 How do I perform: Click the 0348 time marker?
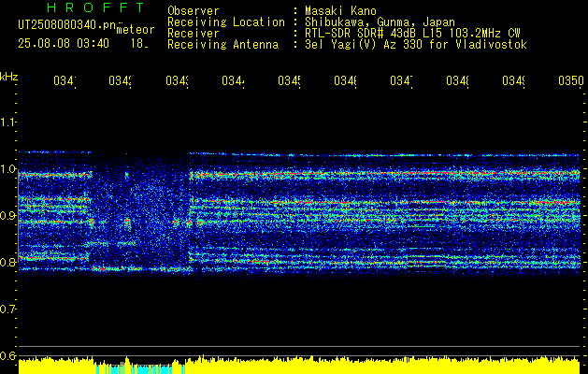pyautogui.click(x=457, y=81)
